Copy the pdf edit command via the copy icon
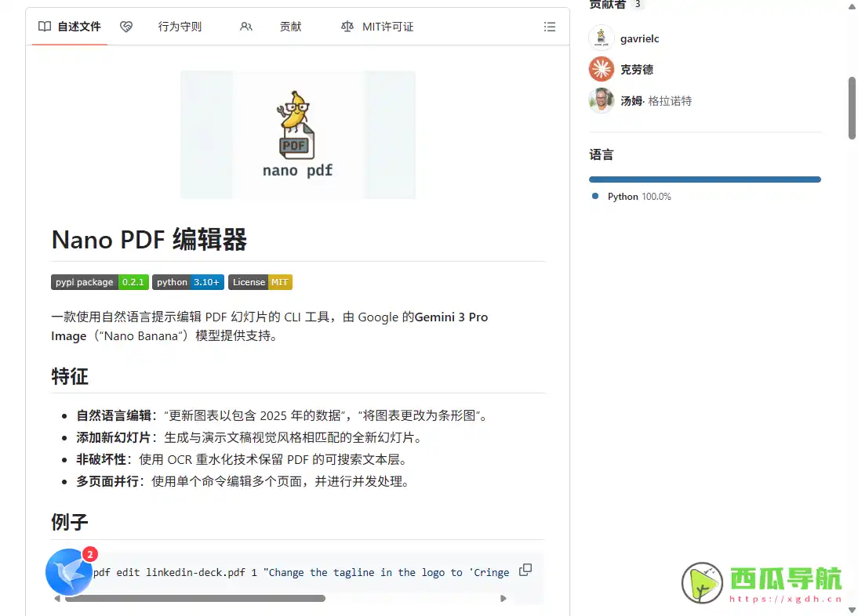 coord(525,570)
